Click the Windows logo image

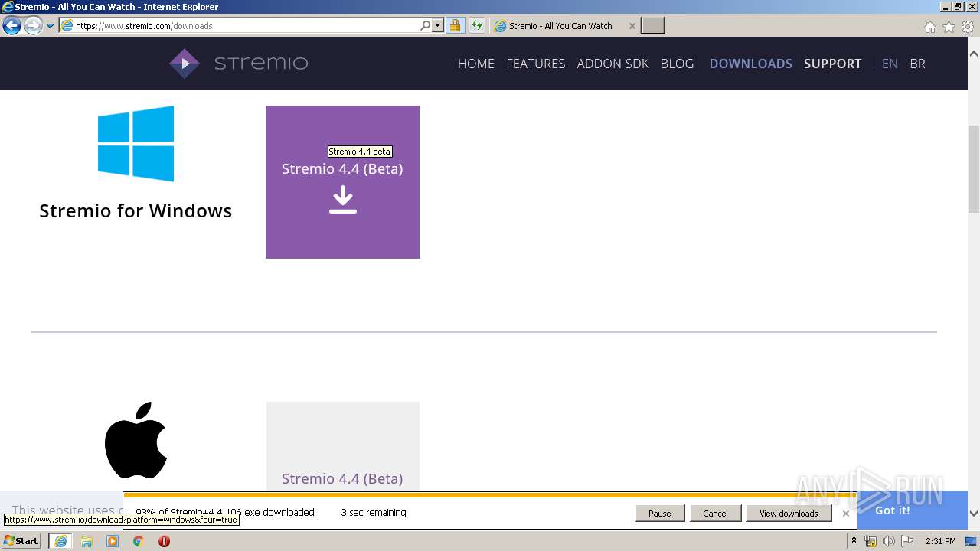136,144
